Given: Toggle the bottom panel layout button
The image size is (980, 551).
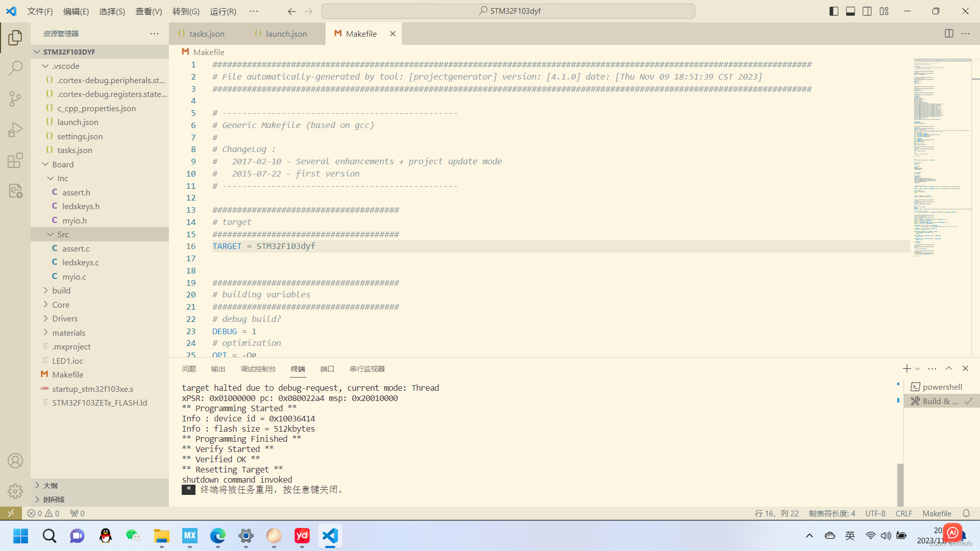Looking at the screenshot, I should (850, 11).
